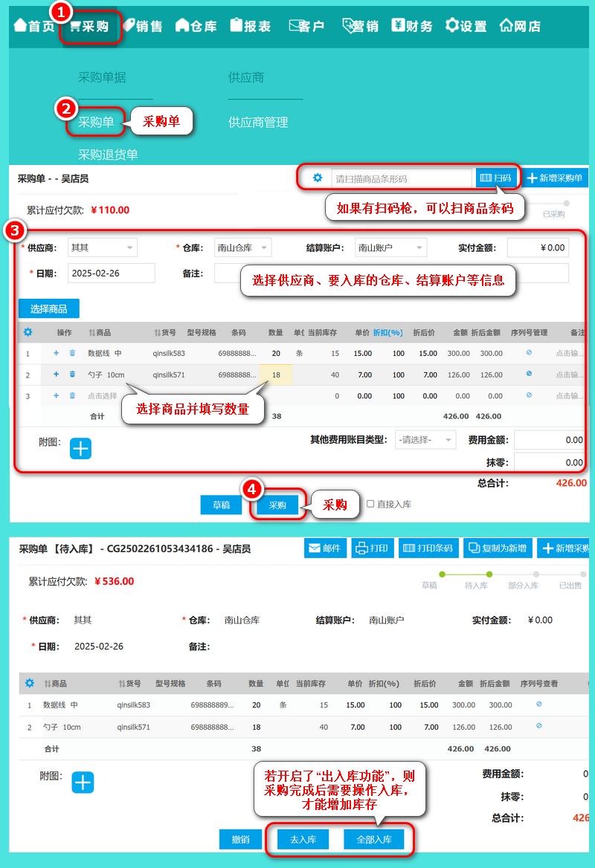Sort bottom table by 商品 column

pos(55,684)
